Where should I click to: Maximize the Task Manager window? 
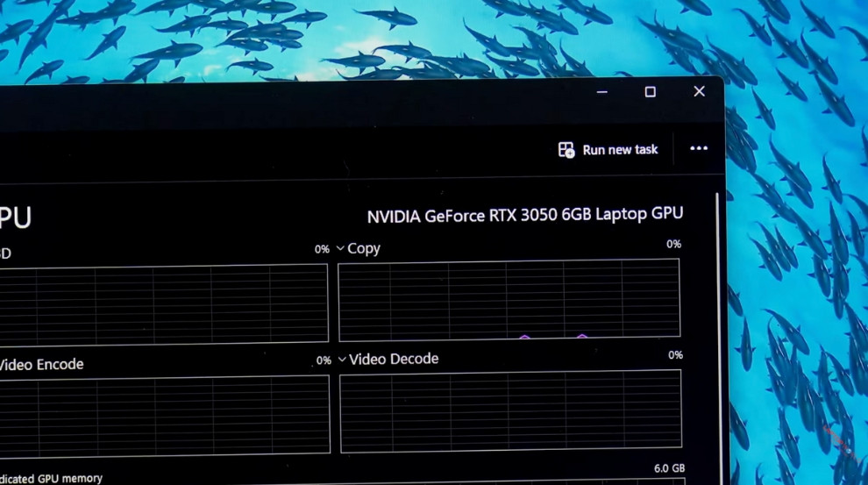[x=650, y=92]
